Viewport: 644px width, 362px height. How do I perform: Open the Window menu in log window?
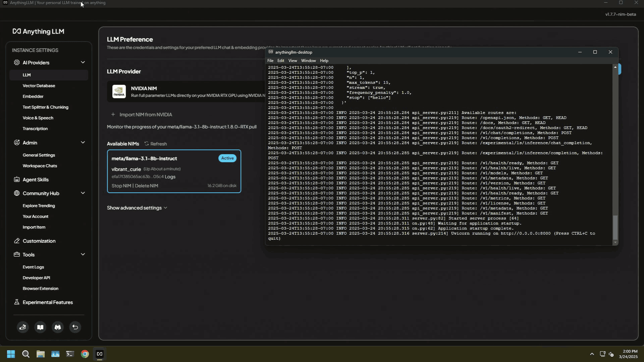click(x=308, y=61)
